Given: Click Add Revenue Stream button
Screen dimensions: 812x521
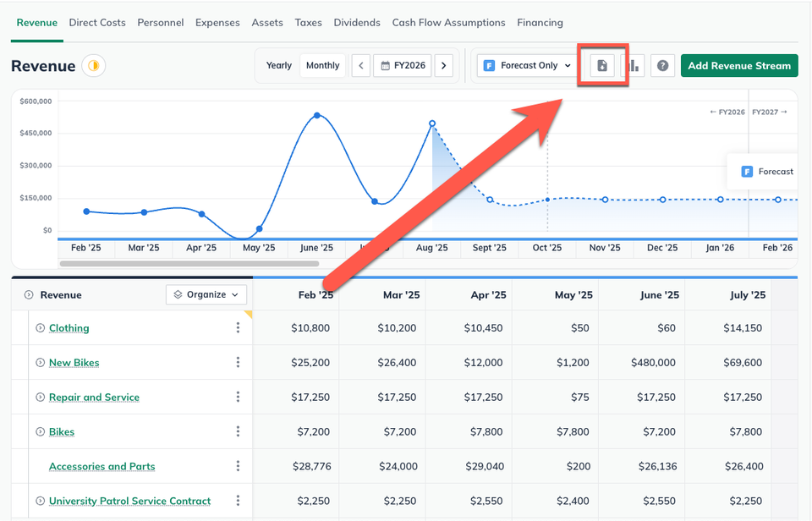Looking at the screenshot, I should point(739,66).
